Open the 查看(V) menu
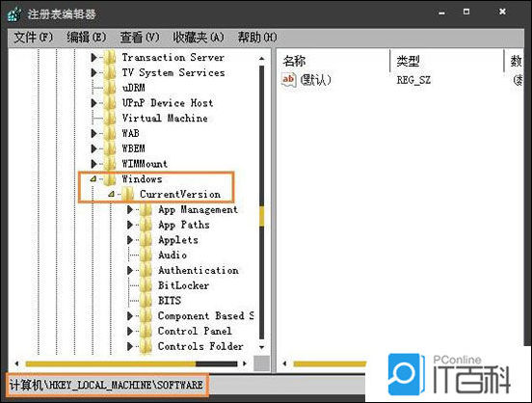The image size is (532, 403). pyautogui.click(x=140, y=37)
